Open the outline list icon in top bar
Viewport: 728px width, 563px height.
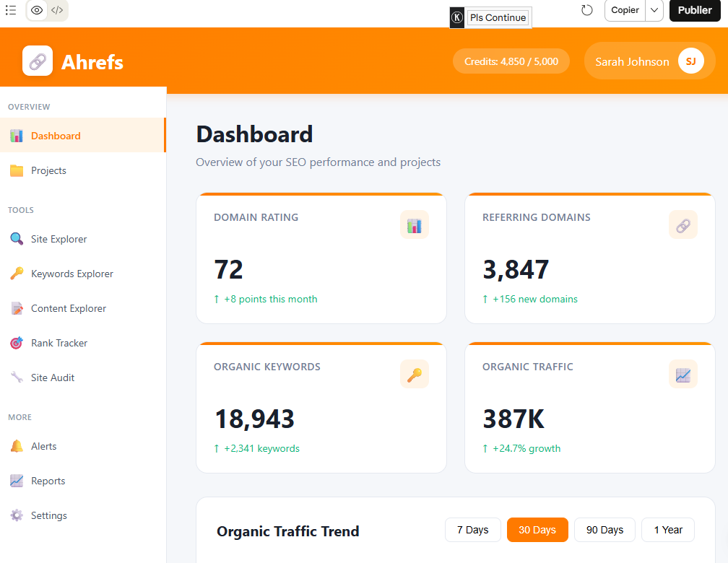click(11, 10)
